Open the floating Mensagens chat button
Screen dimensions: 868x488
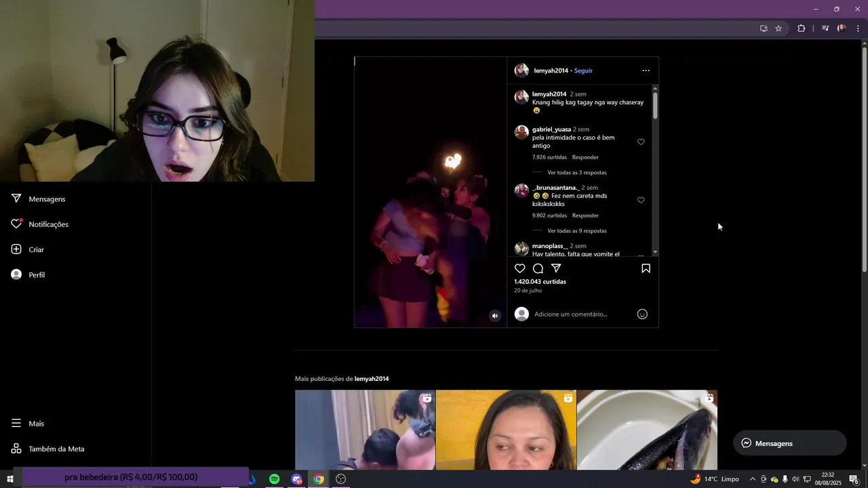[x=790, y=443]
